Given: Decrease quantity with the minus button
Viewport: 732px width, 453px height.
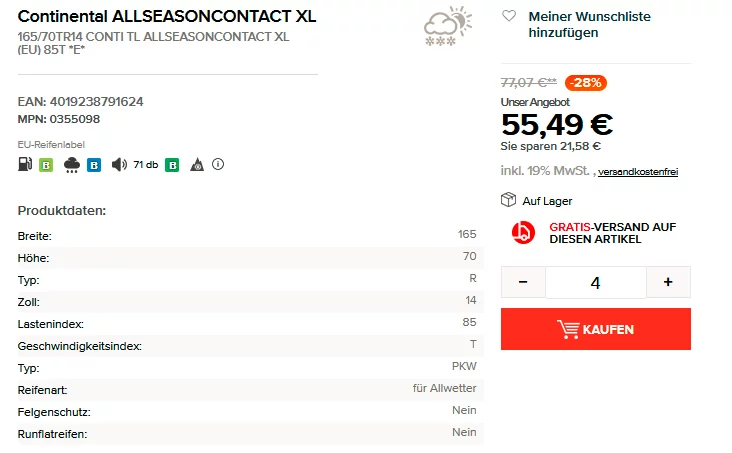Looking at the screenshot, I should coord(523,282).
